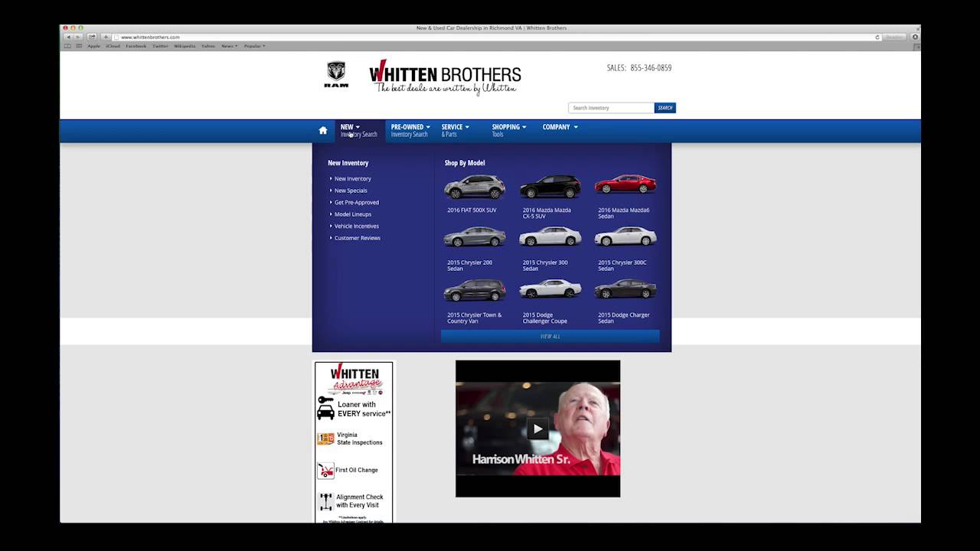Click the First Oil Change icon
This screenshot has width=980, height=551.
[x=325, y=471]
